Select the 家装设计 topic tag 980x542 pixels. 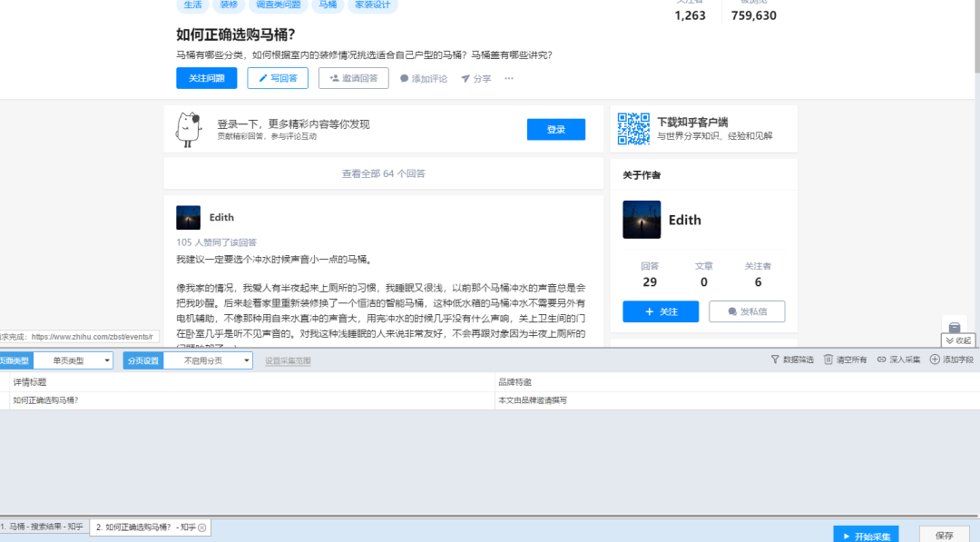(x=372, y=5)
